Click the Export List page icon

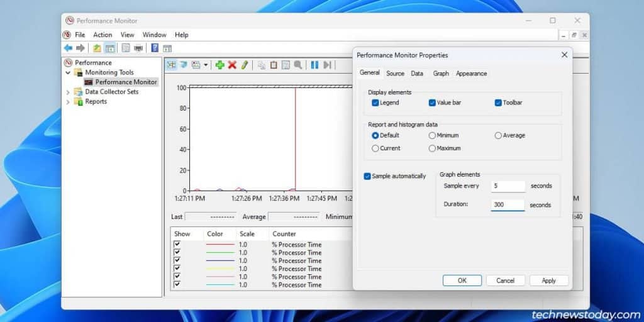point(126,48)
